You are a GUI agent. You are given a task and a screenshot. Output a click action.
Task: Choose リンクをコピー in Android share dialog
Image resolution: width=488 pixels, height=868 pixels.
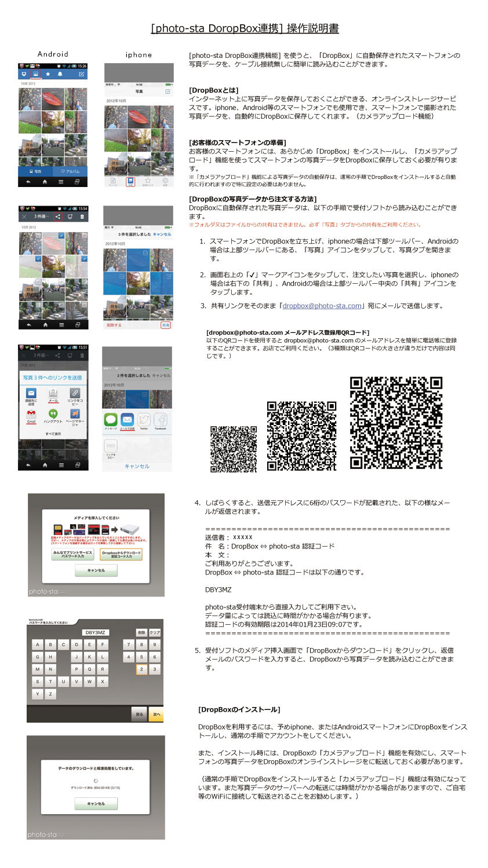click(75, 397)
